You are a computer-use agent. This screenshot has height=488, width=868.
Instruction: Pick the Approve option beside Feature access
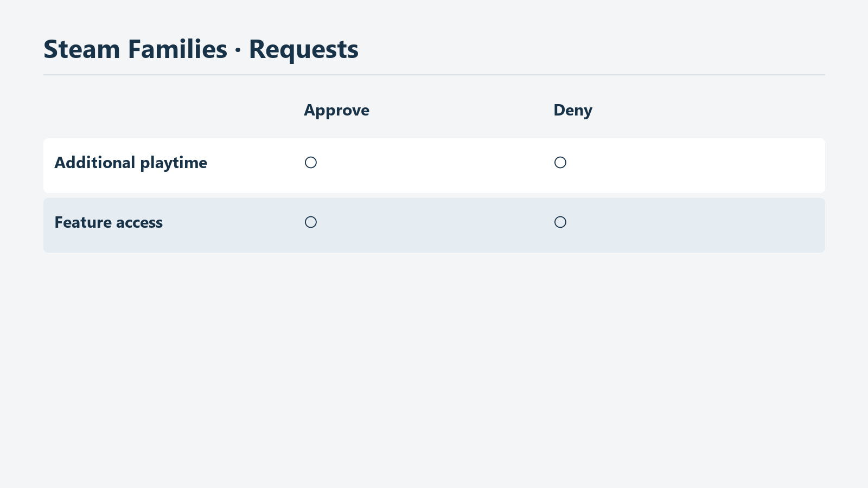coord(311,222)
